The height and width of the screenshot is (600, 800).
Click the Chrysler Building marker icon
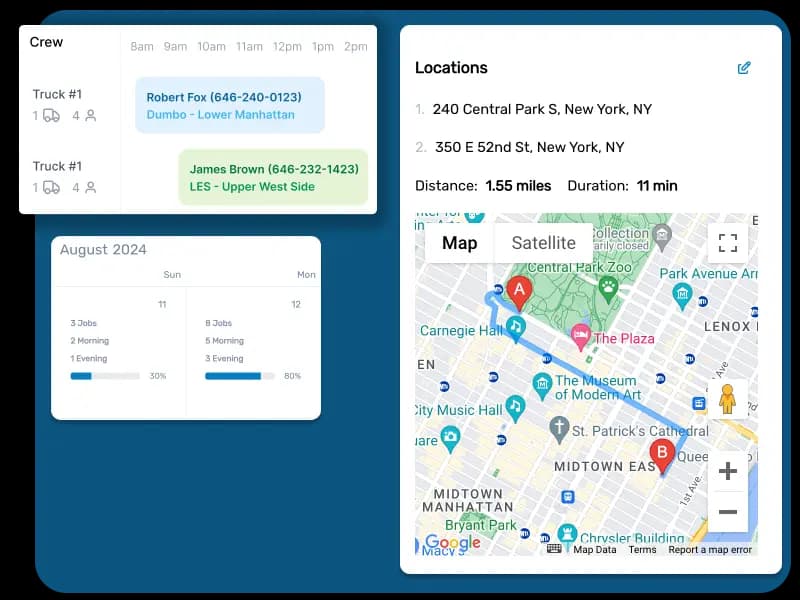[x=567, y=534]
